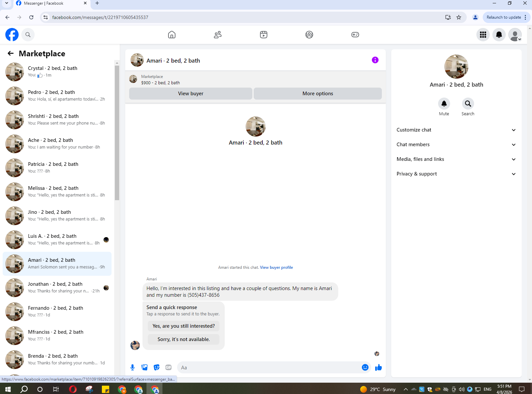
Task: Open the Friends icon in top navigation
Action: [218, 35]
